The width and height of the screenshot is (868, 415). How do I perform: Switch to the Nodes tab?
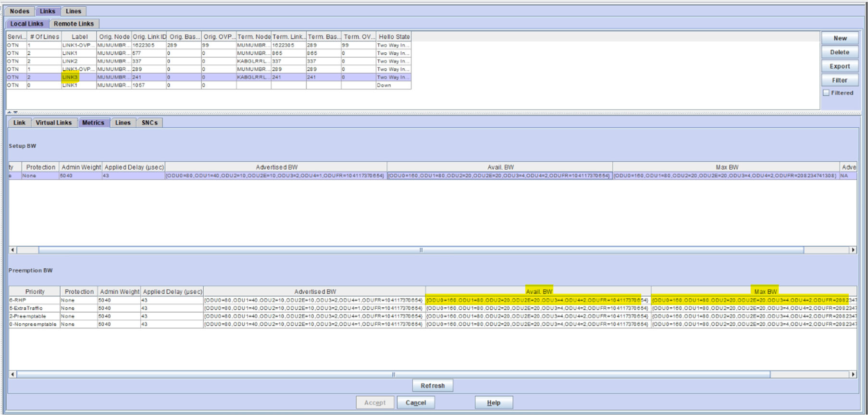(x=20, y=11)
